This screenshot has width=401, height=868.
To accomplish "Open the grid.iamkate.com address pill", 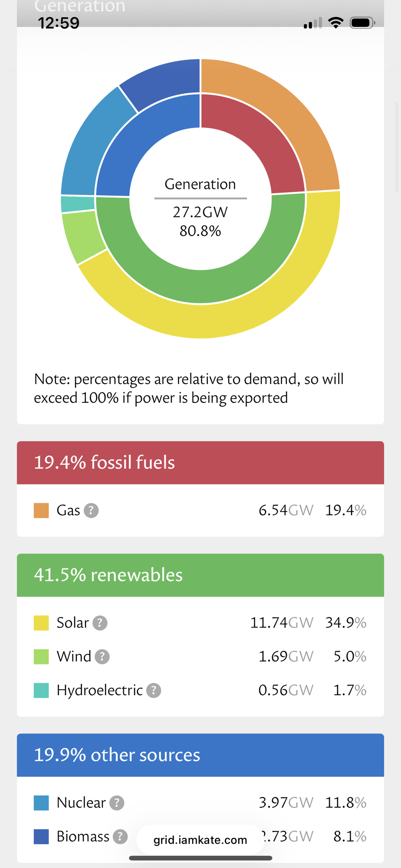I will 200,840.
